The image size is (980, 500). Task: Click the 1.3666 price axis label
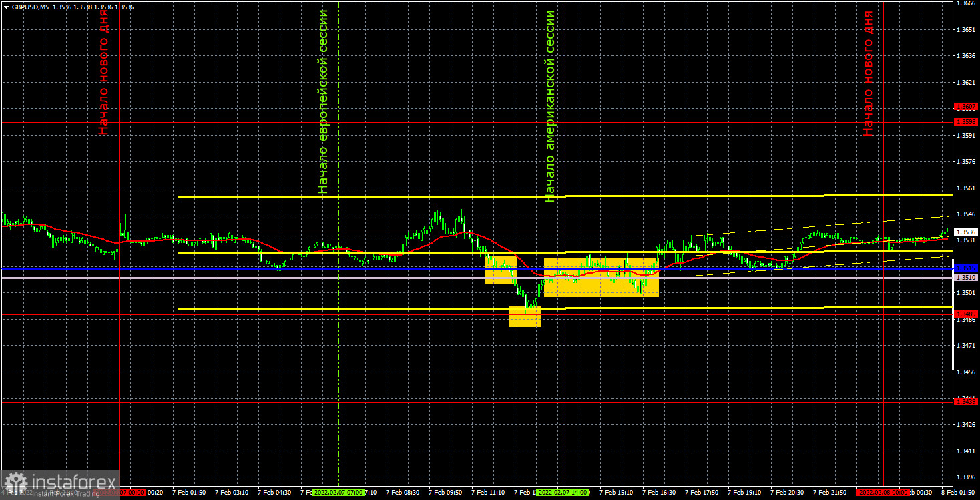coord(966,4)
